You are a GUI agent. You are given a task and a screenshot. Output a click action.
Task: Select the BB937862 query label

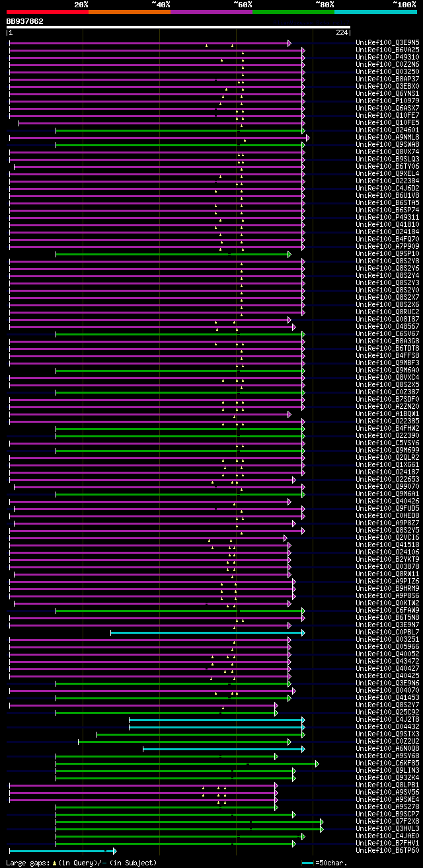click(25, 21)
